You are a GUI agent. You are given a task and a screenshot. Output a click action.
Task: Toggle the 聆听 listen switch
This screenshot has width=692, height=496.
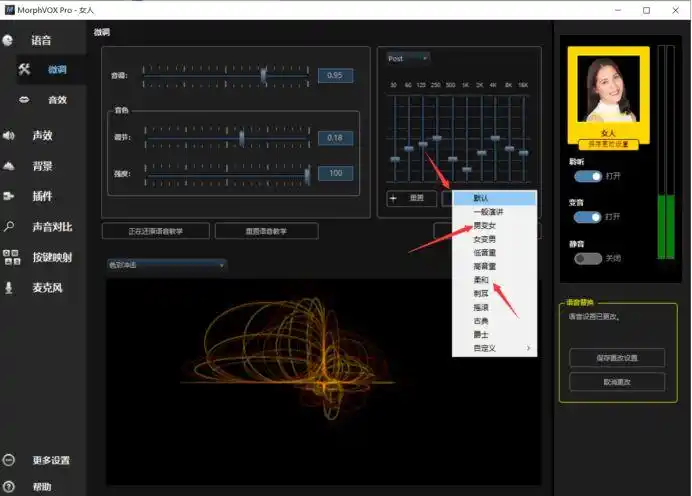[588, 176]
